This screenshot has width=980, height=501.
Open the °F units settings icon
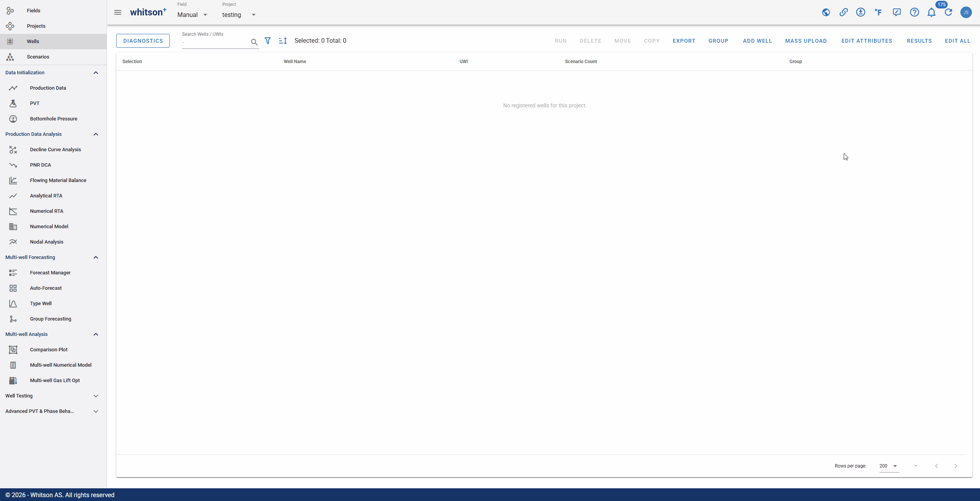click(x=878, y=12)
